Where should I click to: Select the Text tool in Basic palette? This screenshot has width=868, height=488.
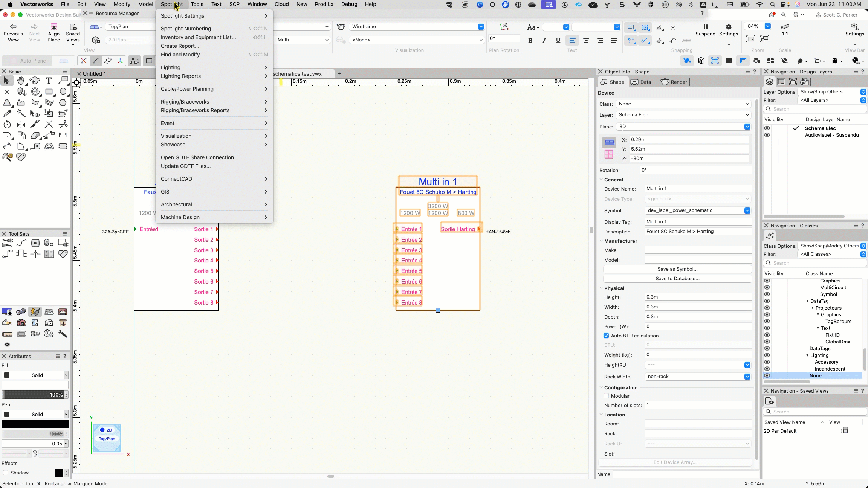[x=49, y=81]
